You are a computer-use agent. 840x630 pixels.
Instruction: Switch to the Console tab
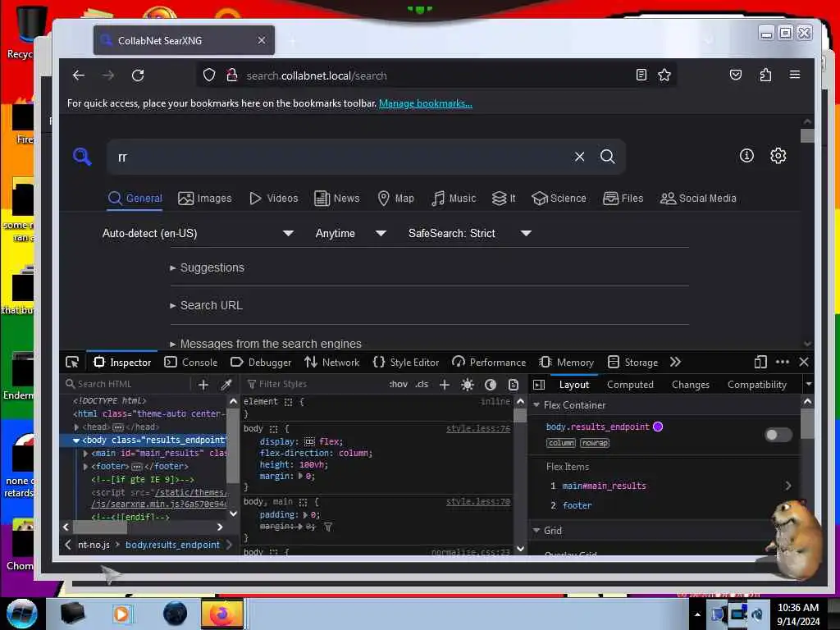pos(190,362)
